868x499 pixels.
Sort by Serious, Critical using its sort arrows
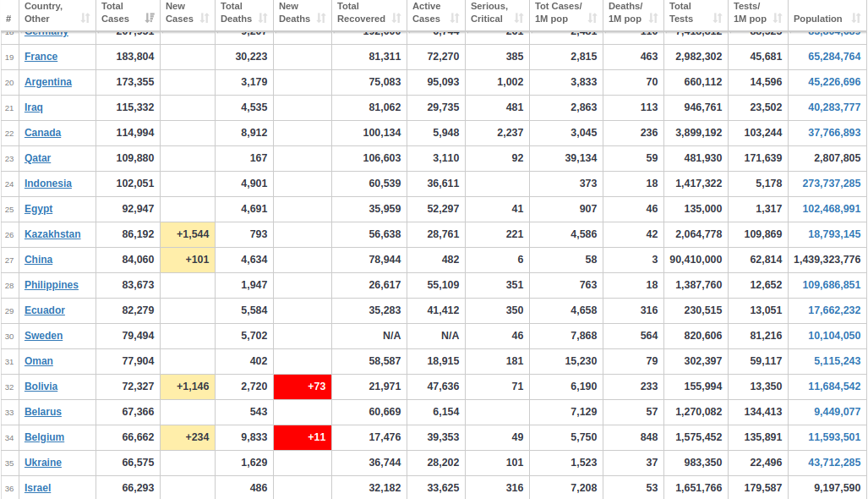(519, 19)
